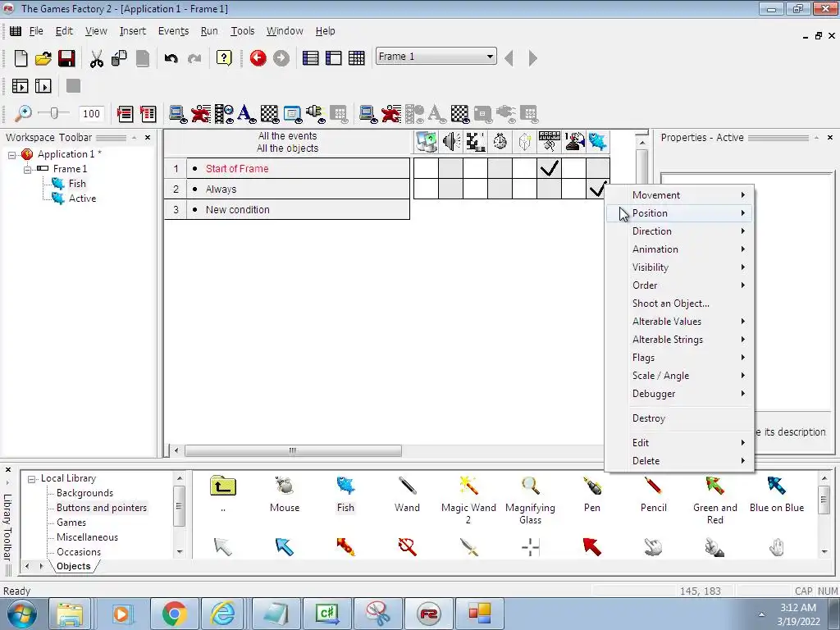Screen dimensions: 840x630
Task: Click the Run Application icon
Action: [20, 85]
